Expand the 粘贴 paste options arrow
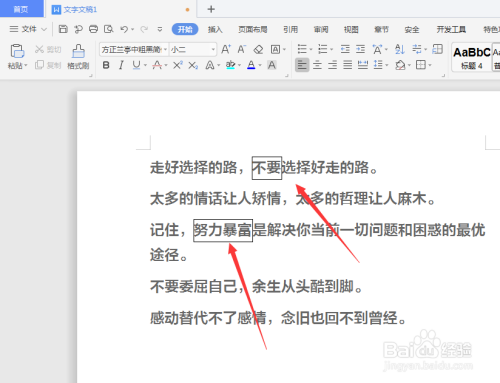This screenshot has width=500, height=383. tap(26, 66)
